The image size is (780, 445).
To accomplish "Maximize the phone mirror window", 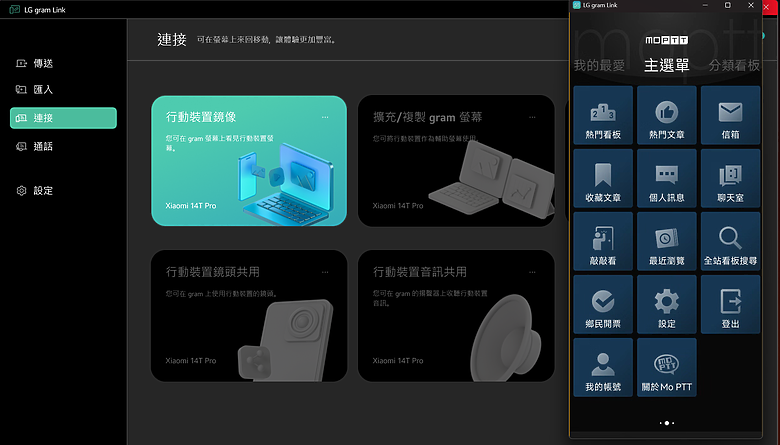I will click(728, 5).
